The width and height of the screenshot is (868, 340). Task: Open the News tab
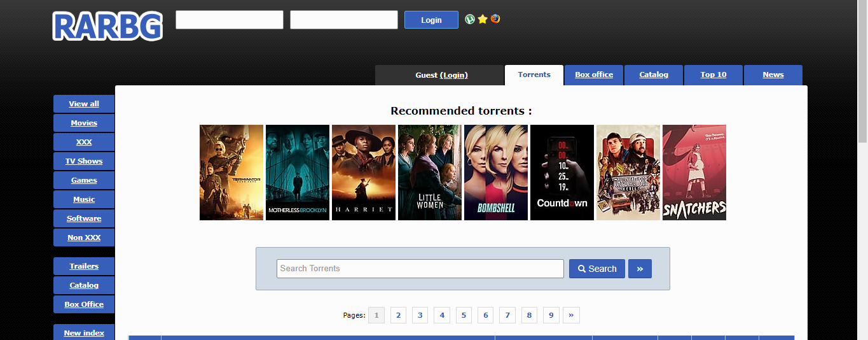tap(773, 74)
